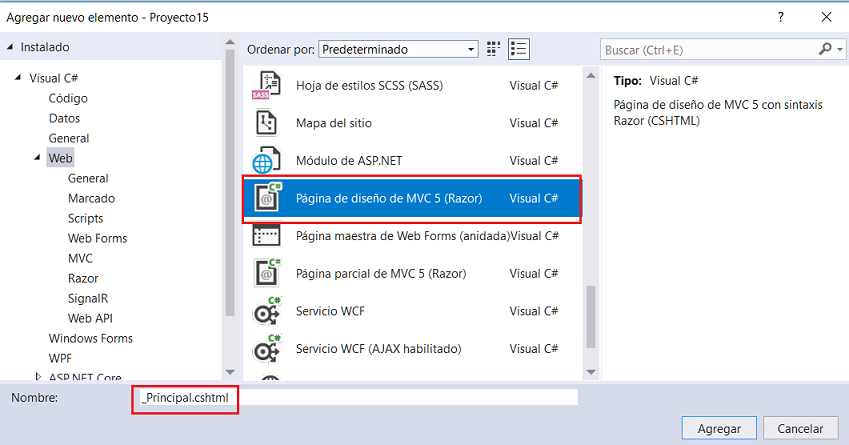Select Windows Forms category
The image size is (849, 445).
point(90,338)
